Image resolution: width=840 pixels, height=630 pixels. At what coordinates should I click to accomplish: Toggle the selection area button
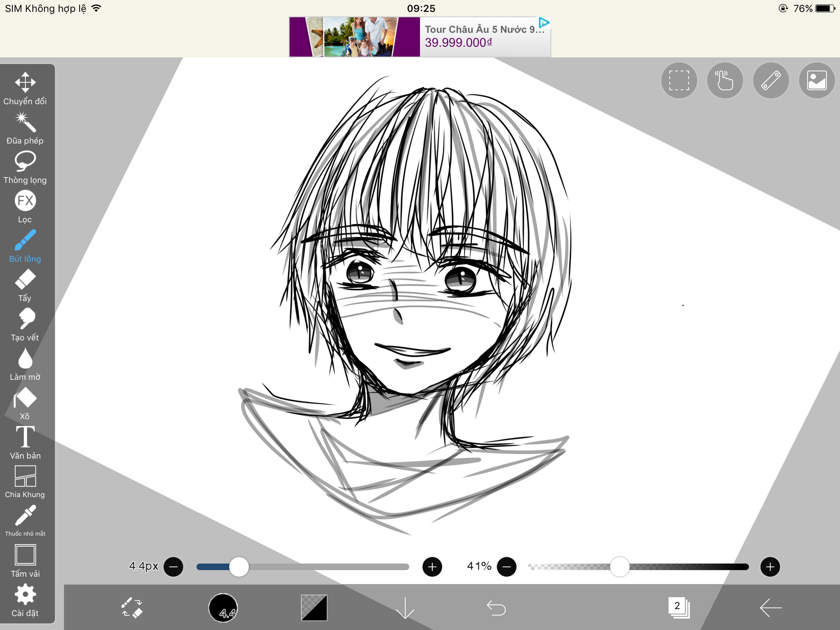tap(679, 81)
